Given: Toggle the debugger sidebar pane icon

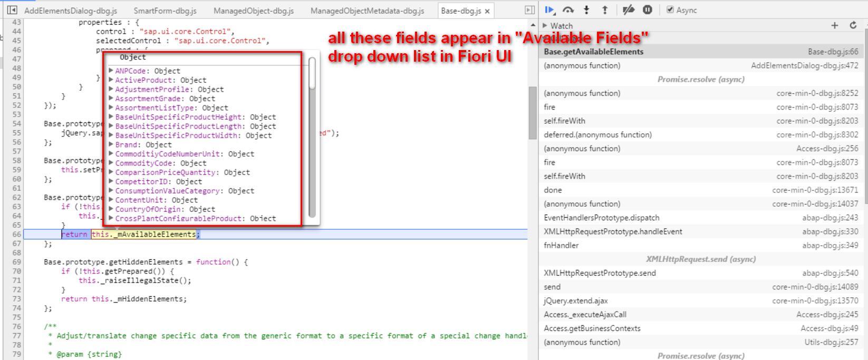Looking at the screenshot, I should click(530, 10).
